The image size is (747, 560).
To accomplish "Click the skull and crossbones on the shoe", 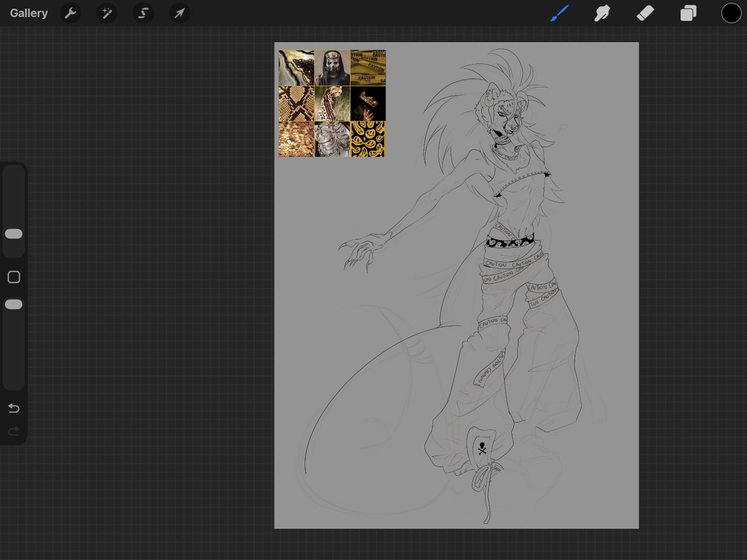I will pos(482,448).
